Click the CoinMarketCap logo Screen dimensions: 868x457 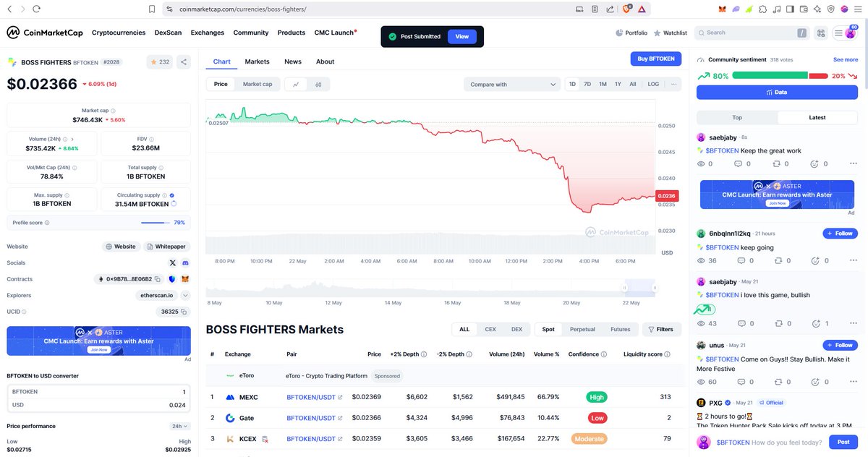pyautogui.click(x=43, y=33)
